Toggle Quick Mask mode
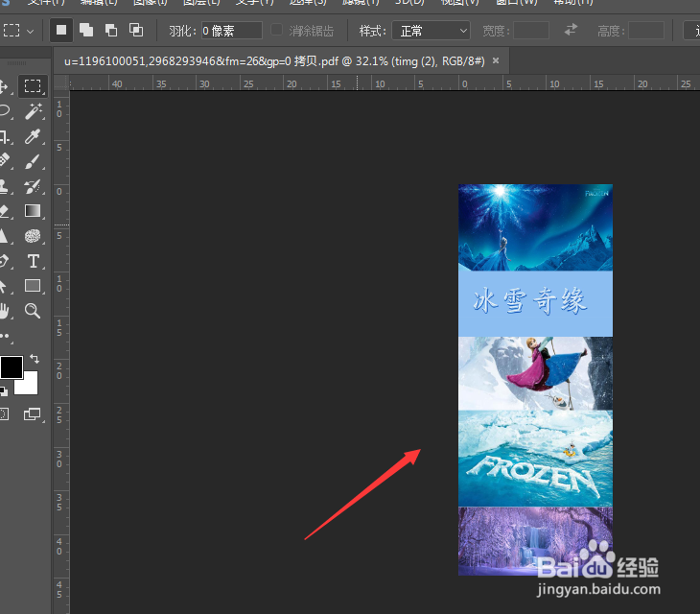Image resolution: width=700 pixels, height=614 pixels. [4, 413]
